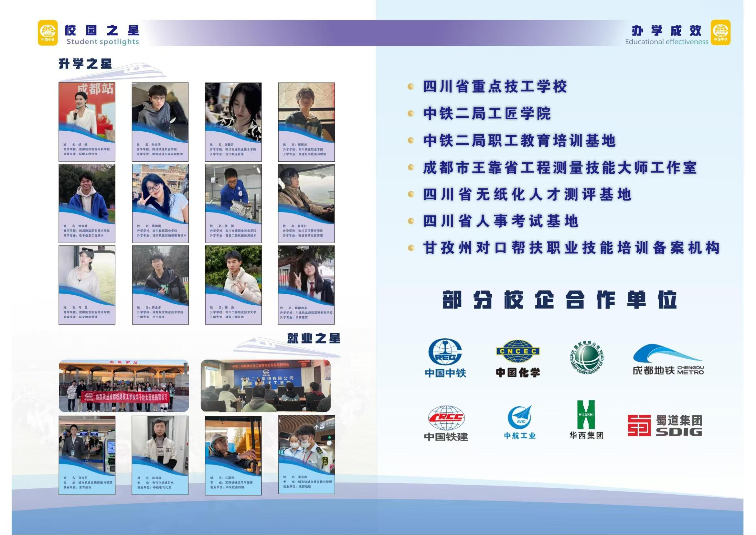
Task: Open 邹虹林's photo in blue jacket
Action: point(87,194)
